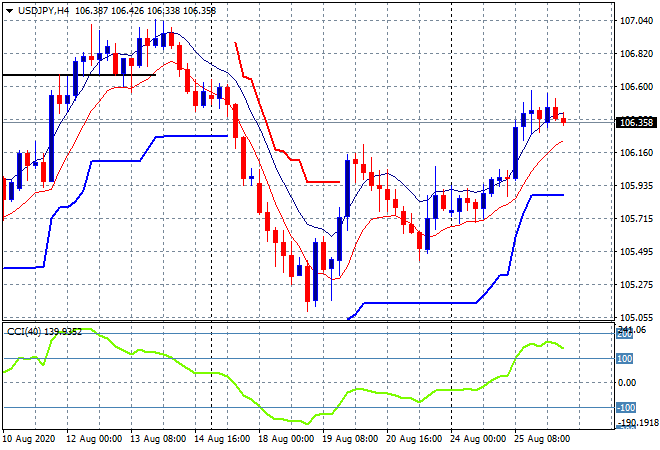Click the 105.495 price axis label

pos(636,252)
